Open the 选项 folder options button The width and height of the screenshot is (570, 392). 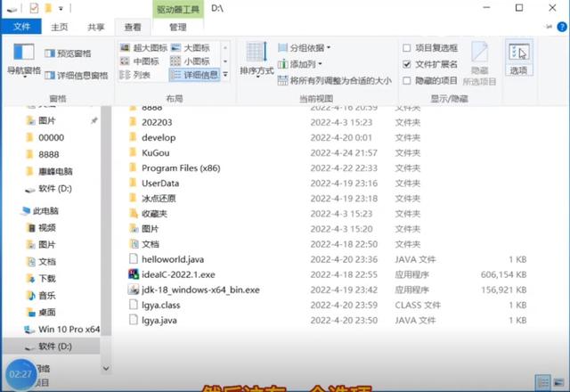click(x=518, y=58)
